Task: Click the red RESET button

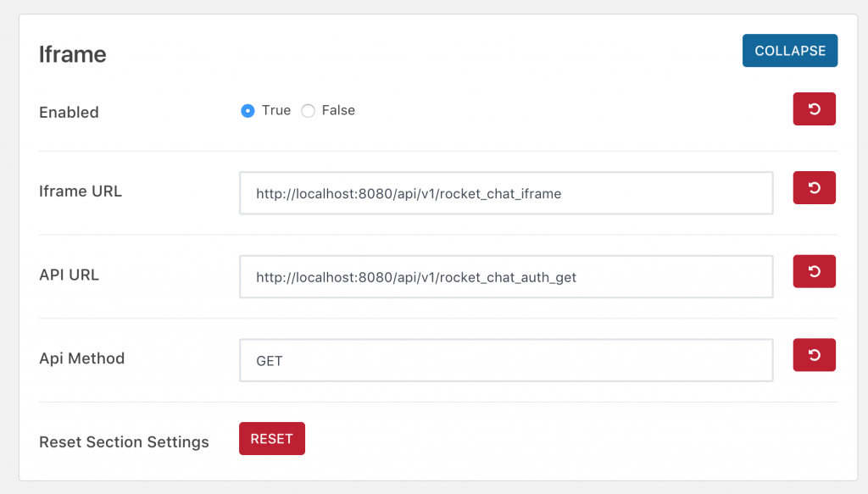Action: [272, 438]
